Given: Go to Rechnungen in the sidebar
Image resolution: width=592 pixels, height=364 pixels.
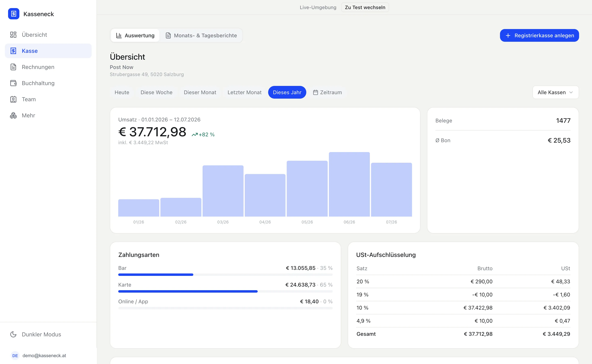Looking at the screenshot, I should tap(48, 67).
